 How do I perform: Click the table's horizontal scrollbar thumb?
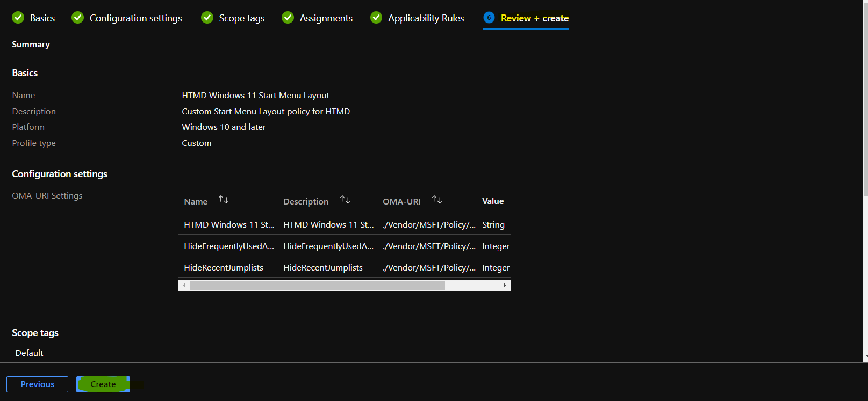tap(317, 286)
